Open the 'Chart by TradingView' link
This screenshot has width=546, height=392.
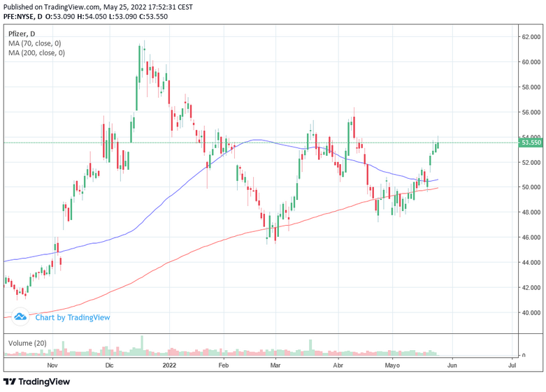click(x=73, y=317)
